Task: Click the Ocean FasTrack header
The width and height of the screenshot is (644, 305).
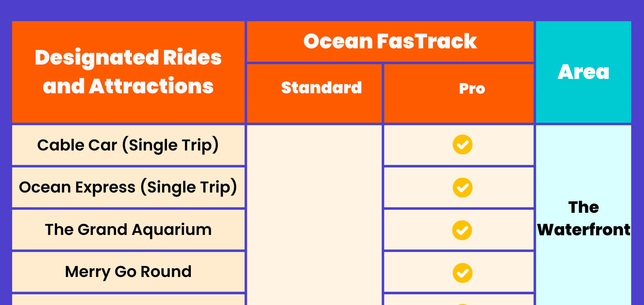Action: pos(390,41)
